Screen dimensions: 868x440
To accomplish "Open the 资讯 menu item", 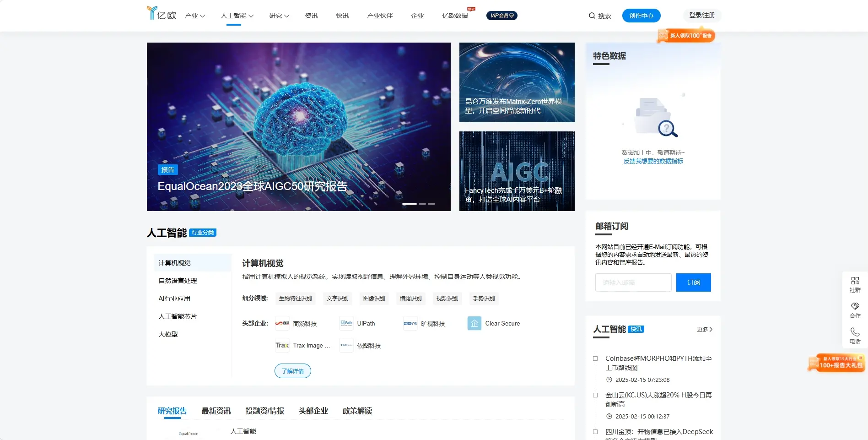I will pyautogui.click(x=311, y=16).
